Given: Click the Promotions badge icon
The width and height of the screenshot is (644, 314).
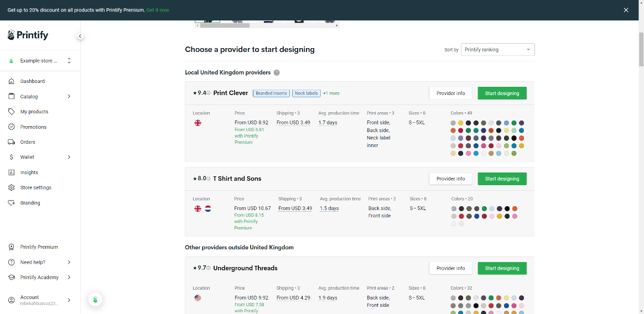Looking at the screenshot, I should [12, 127].
